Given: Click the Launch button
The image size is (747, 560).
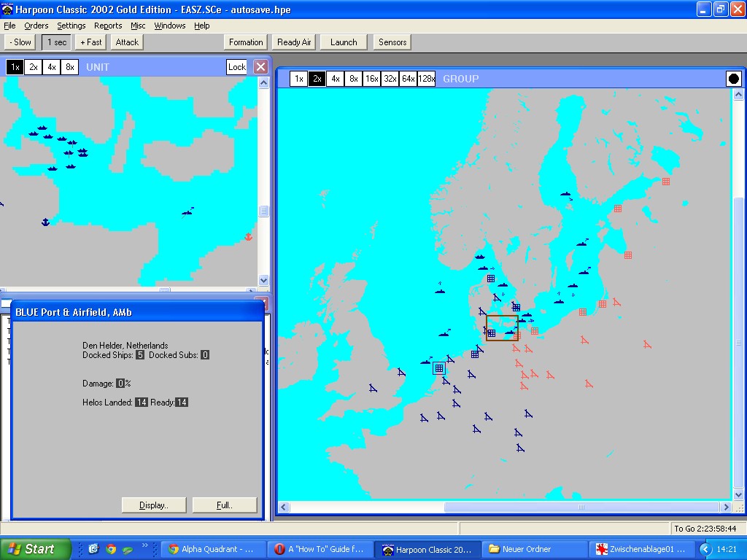Looking at the screenshot, I should click(x=344, y=42).
